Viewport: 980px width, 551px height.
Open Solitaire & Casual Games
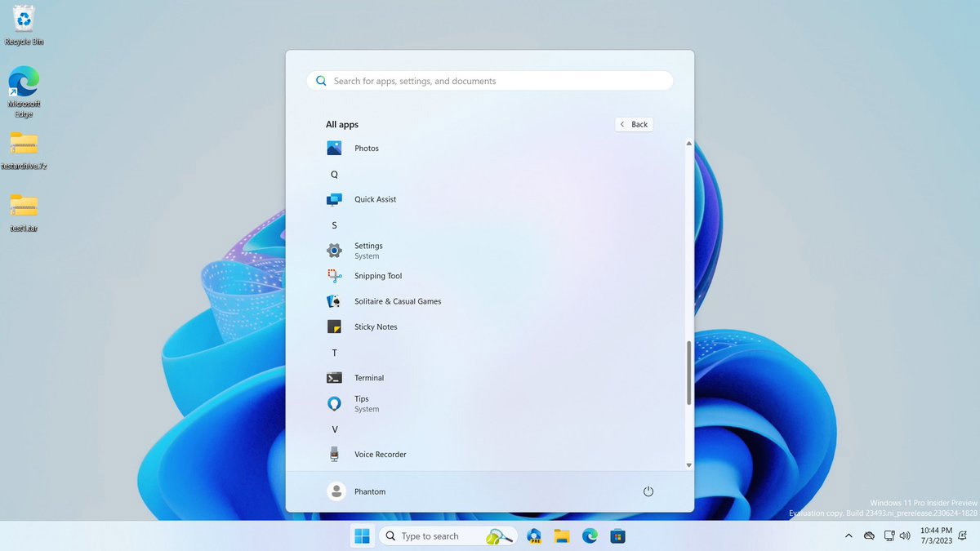pos(396,301)
